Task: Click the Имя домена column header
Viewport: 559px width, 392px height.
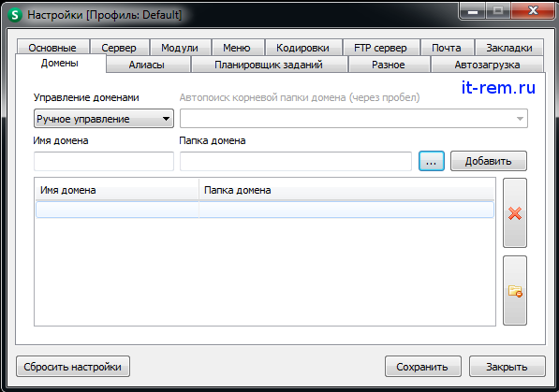Action: (117, 190)
